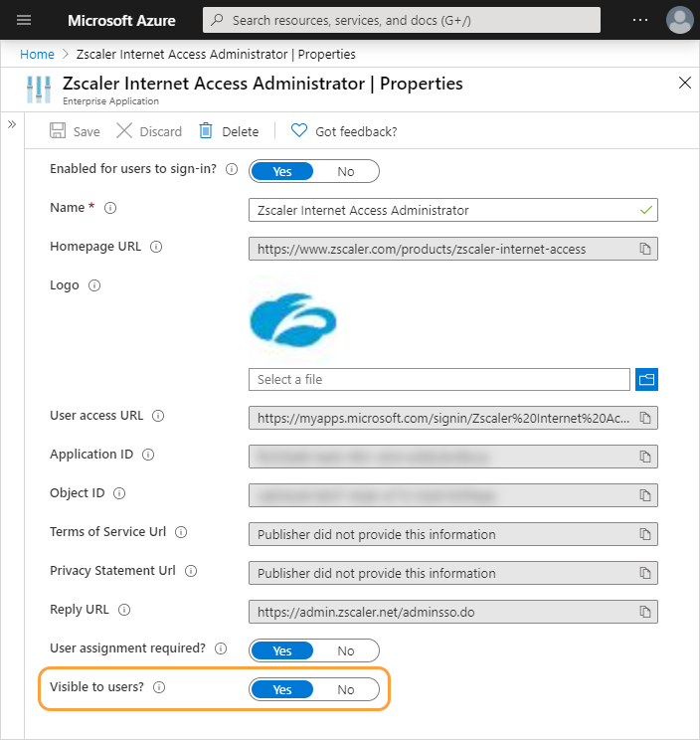Set User assignment required to No

click(x=346, y=650)
